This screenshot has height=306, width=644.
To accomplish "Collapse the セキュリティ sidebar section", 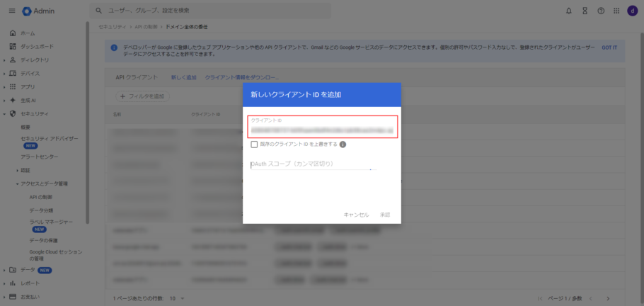I will [x=4, y=114].
